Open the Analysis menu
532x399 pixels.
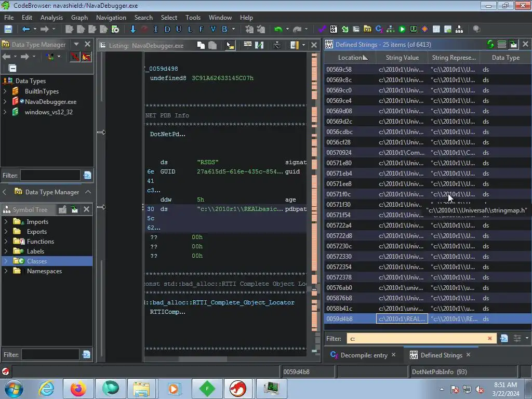[x=51, y=18]
